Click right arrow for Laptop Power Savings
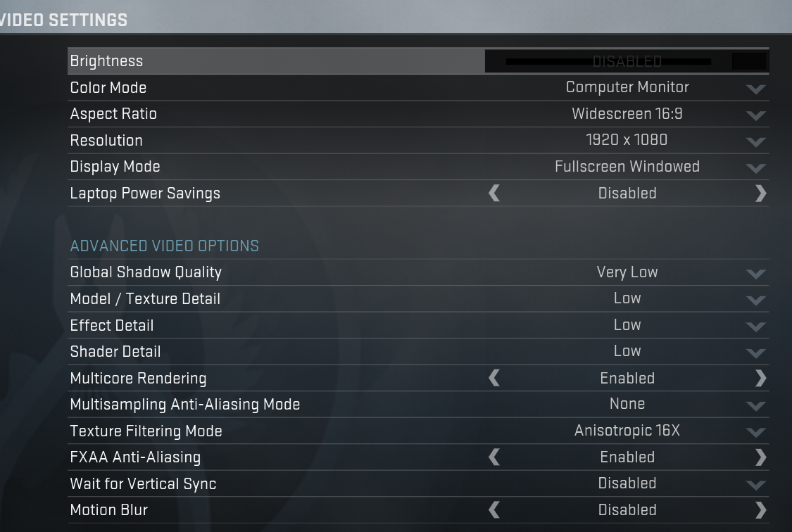This screenshot has height=532, width=792. pos(760,194)
